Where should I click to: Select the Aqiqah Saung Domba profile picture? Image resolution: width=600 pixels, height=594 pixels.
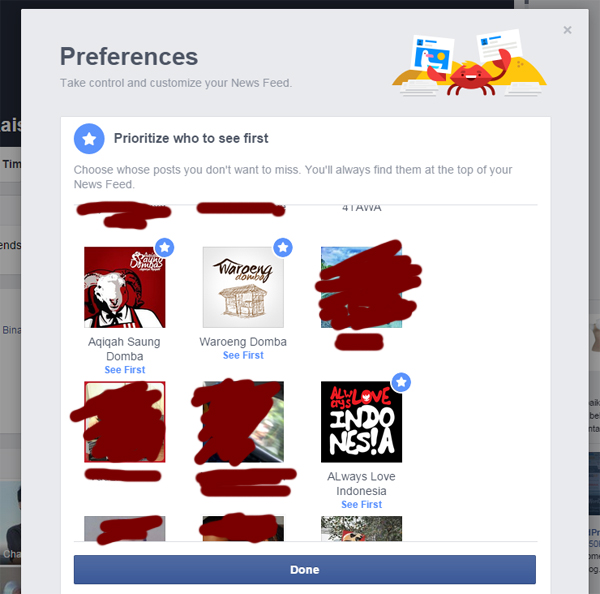pyautogui.click(x=125, y=287)
